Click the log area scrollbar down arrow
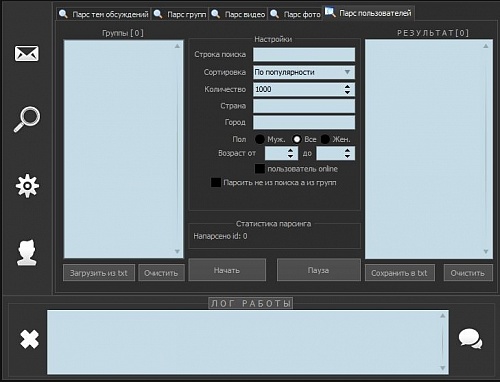Screen dimensions: 500x382 [x=443, y=368]
